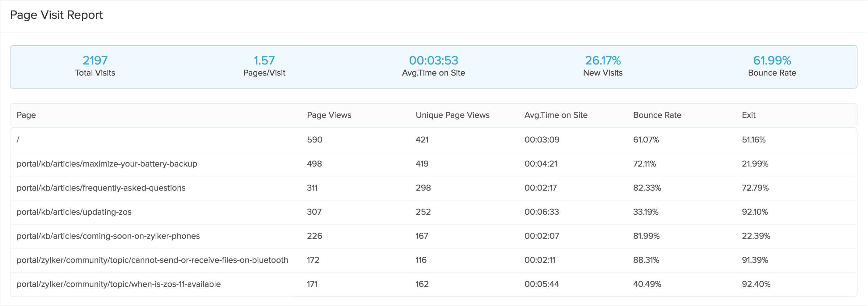
Task: Select the updating-zos article row
Action: [74, 212]
